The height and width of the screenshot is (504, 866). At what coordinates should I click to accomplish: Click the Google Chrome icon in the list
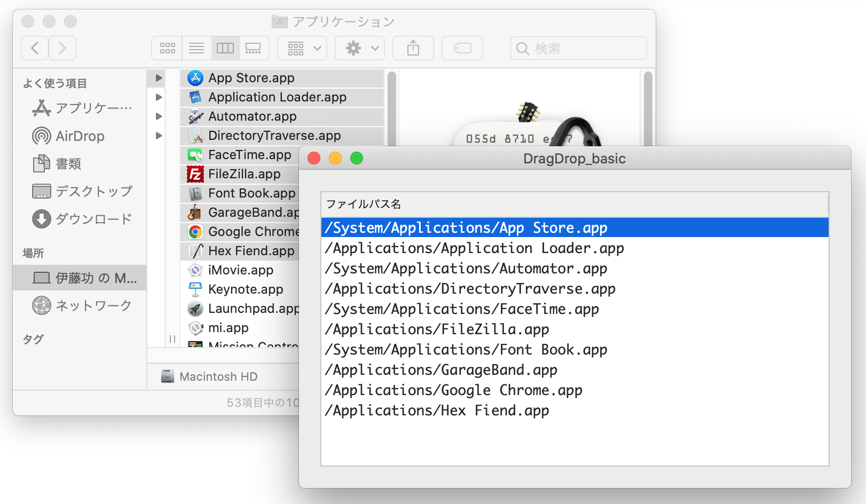[x=195, y=232]
